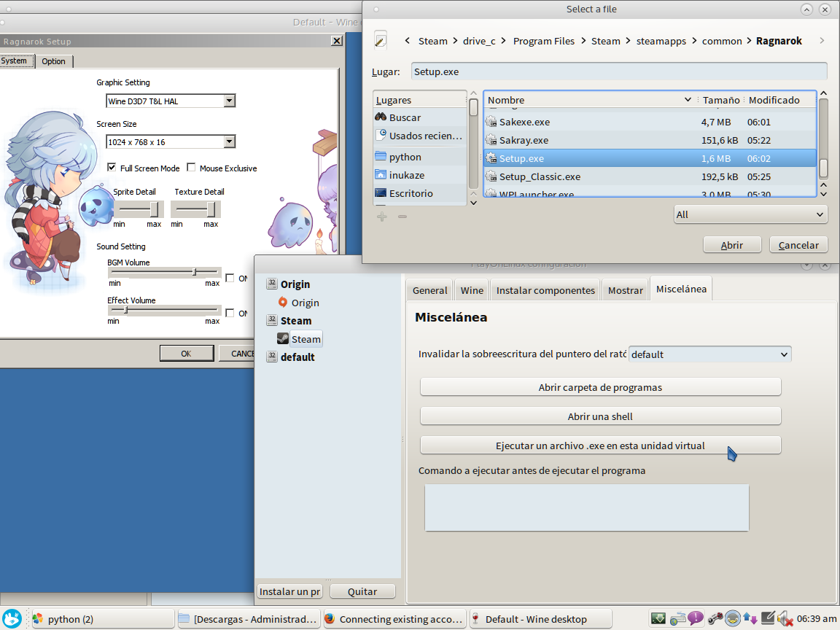Click the gamepad tray icon
The image size is (840, 630).
(715, 619)
